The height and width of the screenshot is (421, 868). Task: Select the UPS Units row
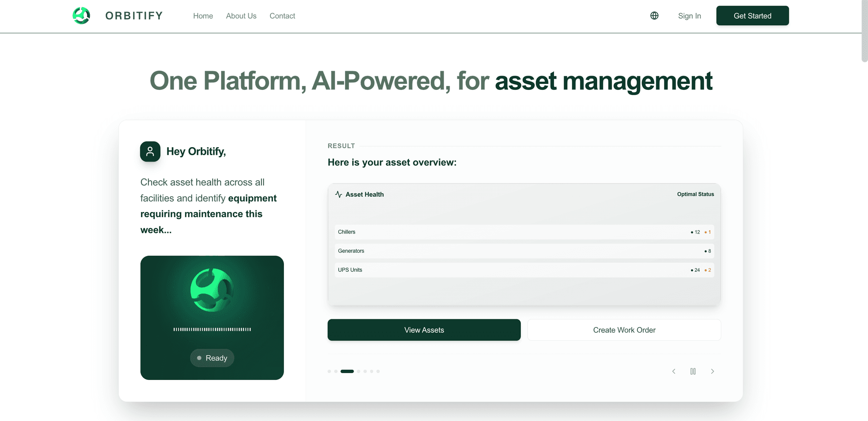tap(524, 270)
